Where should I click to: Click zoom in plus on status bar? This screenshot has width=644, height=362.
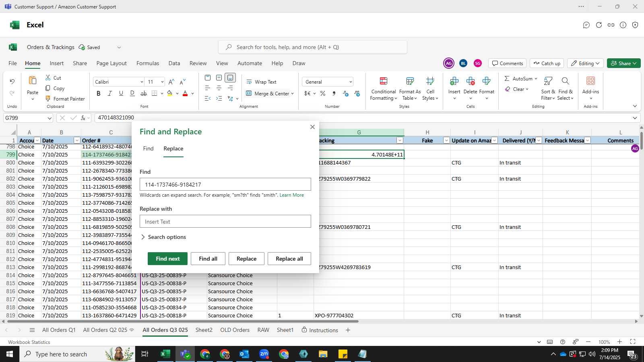tap(620, 342)
